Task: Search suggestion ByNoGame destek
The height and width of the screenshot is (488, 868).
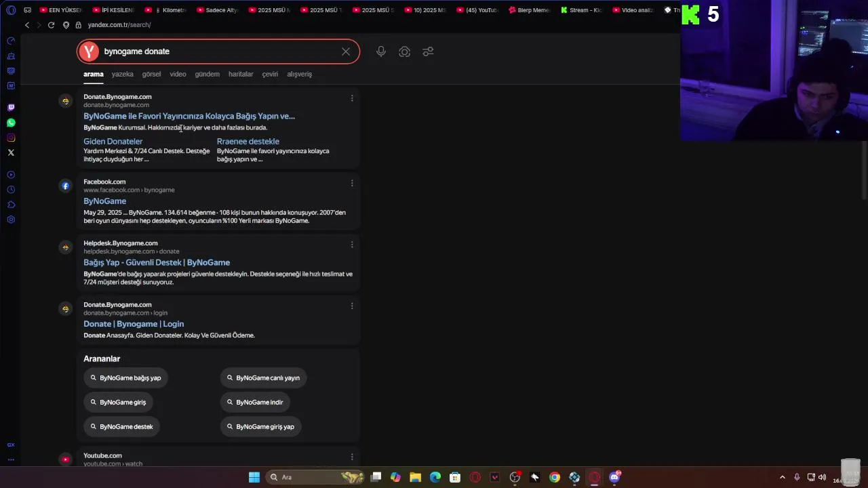Action: [122, 426]
